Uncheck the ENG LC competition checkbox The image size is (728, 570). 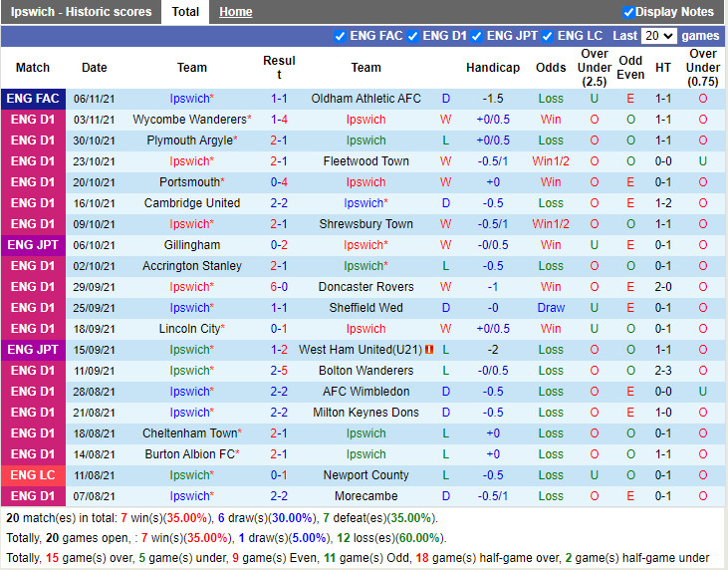[548, 36]
